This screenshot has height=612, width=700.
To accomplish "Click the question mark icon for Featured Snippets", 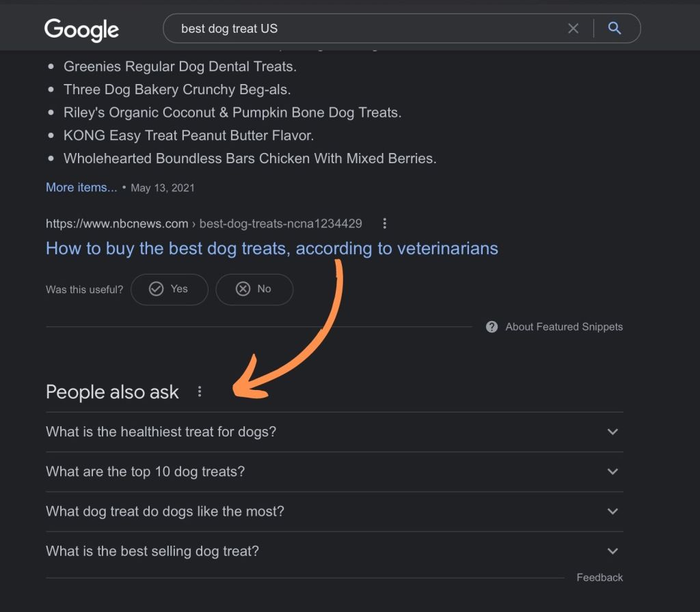I will [492, 327].
